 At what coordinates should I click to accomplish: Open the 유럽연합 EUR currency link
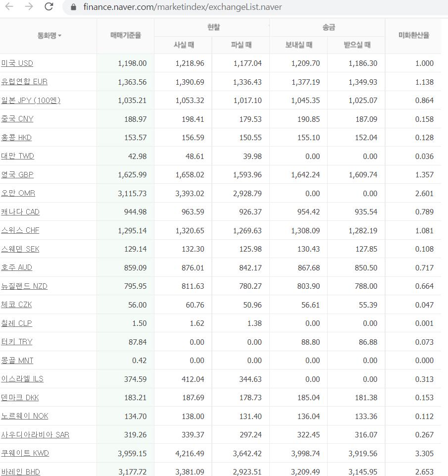(24, 82)
